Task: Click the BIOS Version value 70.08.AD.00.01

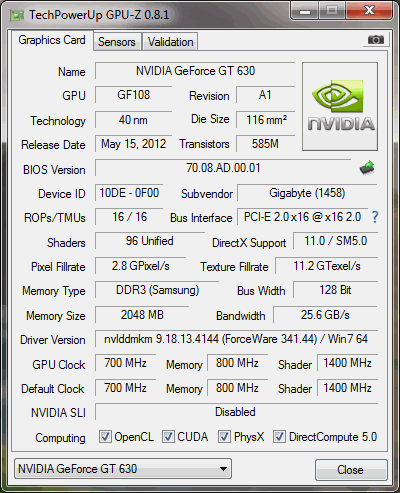Action: (223, 168)
